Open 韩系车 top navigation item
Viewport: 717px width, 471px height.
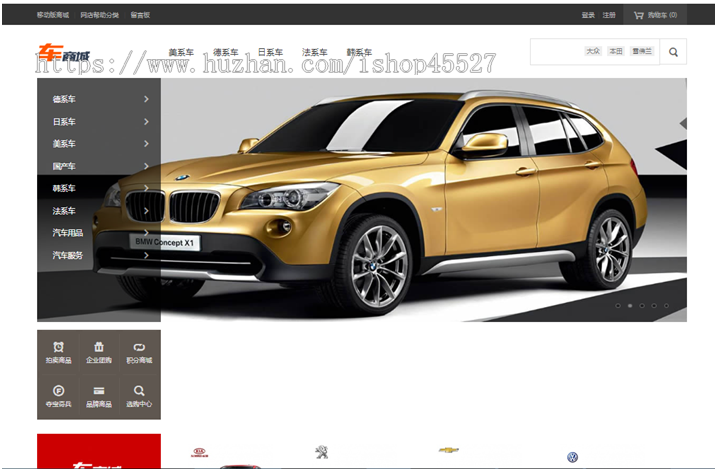359,52
